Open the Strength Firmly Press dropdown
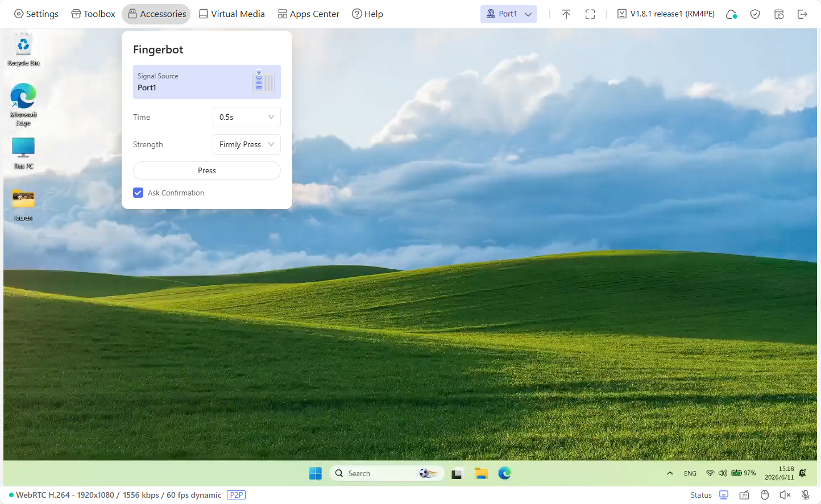Viewport: 821px width, 504px height. pyautogui.click(x=247, y=144)
